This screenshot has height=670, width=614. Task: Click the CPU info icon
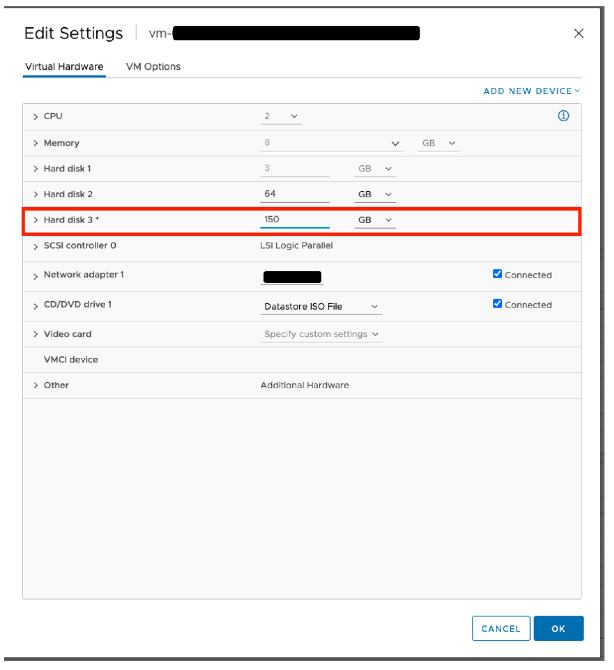563,116
